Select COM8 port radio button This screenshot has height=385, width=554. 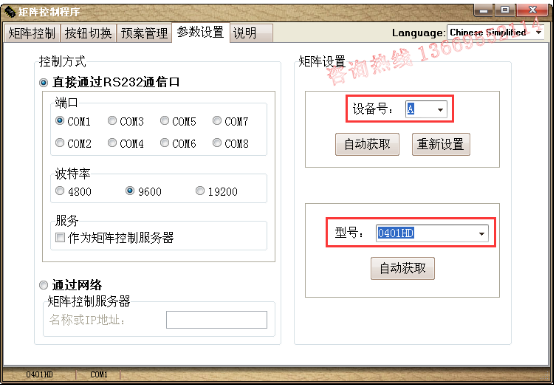217,143
